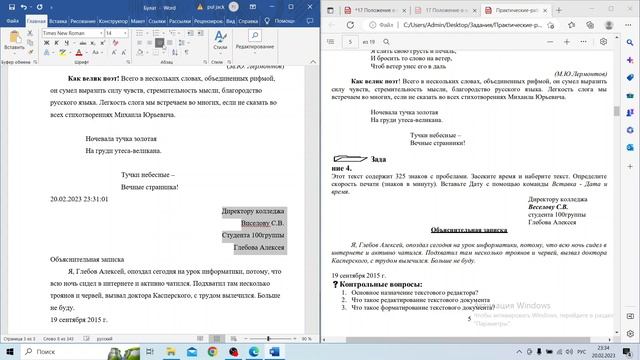
Task: Apply italic formatting (К)
Action: 56,43
